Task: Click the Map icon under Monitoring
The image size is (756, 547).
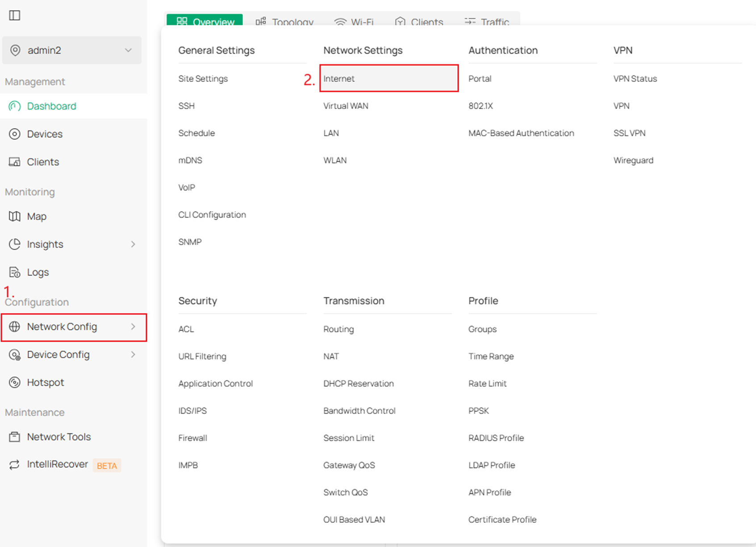Action: 15,217
